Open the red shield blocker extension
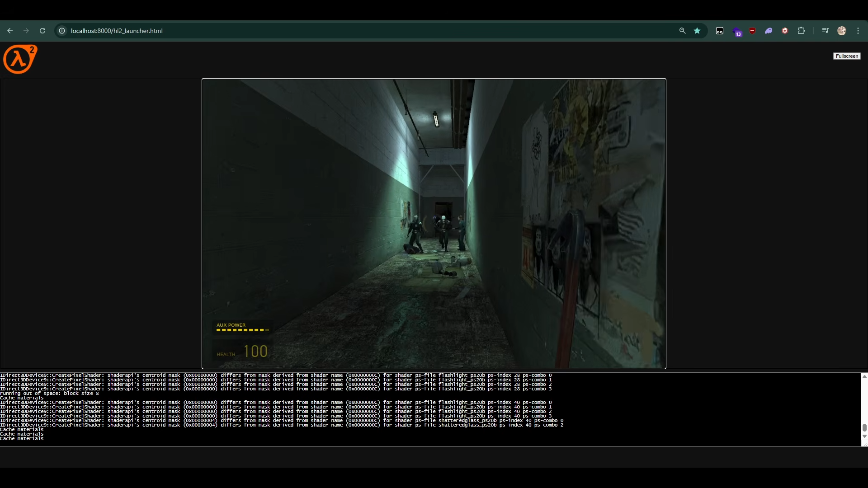 pos(752,31)
